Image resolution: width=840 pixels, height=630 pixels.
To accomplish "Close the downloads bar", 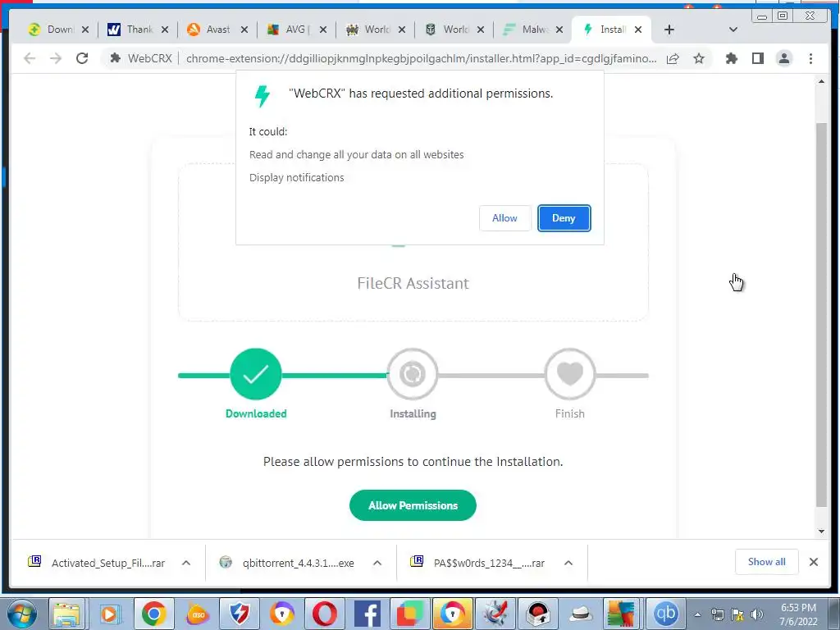I will pyautogui.click(x=813, y=561).
